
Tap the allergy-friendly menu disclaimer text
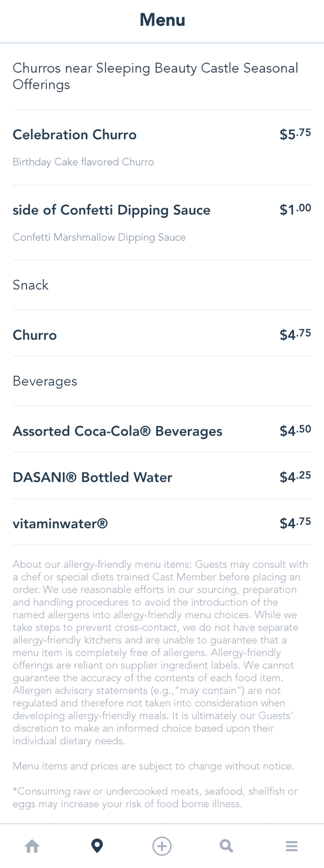point(160,652)
